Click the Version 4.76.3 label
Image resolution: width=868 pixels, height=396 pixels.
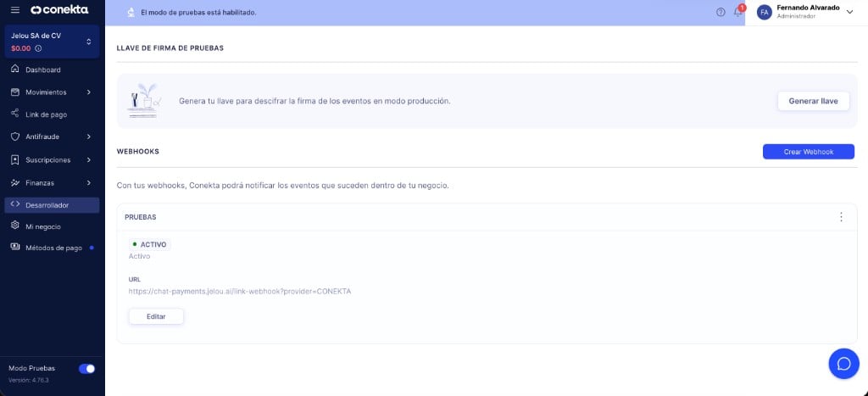[29, 380]
